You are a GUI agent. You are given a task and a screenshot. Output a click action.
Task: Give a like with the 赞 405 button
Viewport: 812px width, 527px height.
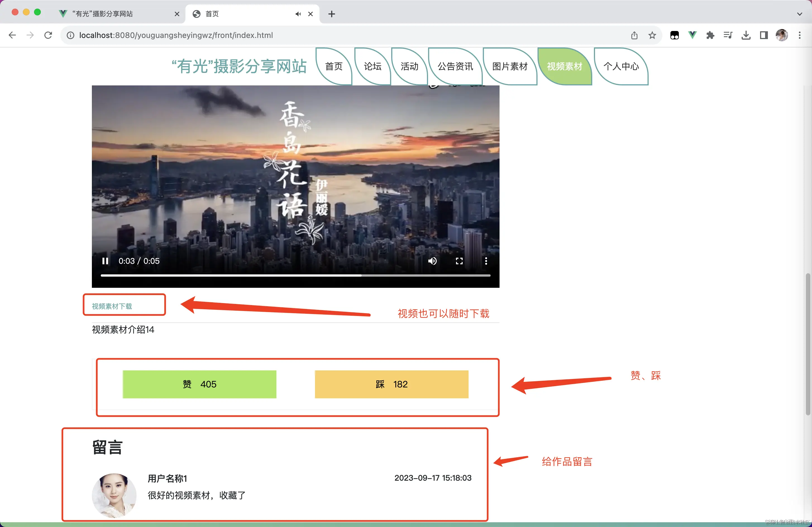click(x=200, y=384)
